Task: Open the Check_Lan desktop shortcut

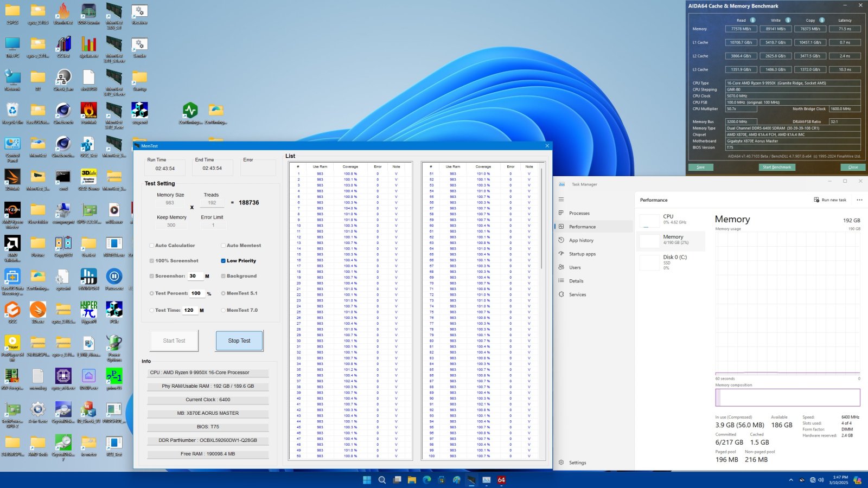Action: (63, 81)
